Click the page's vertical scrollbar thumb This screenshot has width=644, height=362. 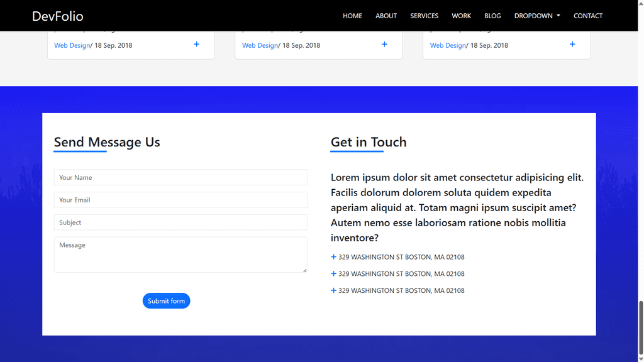coord(641,327)
